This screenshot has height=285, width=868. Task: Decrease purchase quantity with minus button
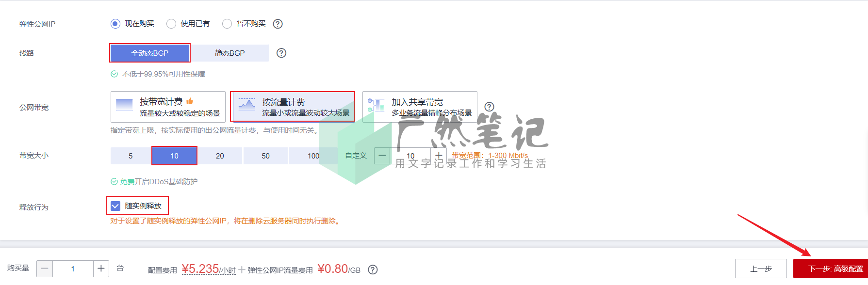coord(45,269)
